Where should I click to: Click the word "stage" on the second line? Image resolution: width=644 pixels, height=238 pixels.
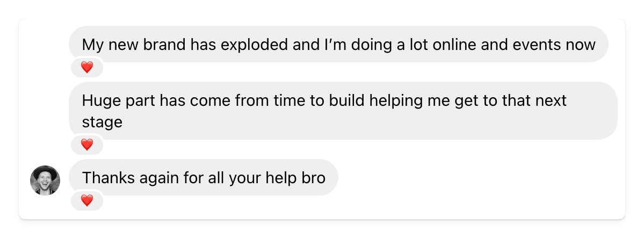point(102,122)
